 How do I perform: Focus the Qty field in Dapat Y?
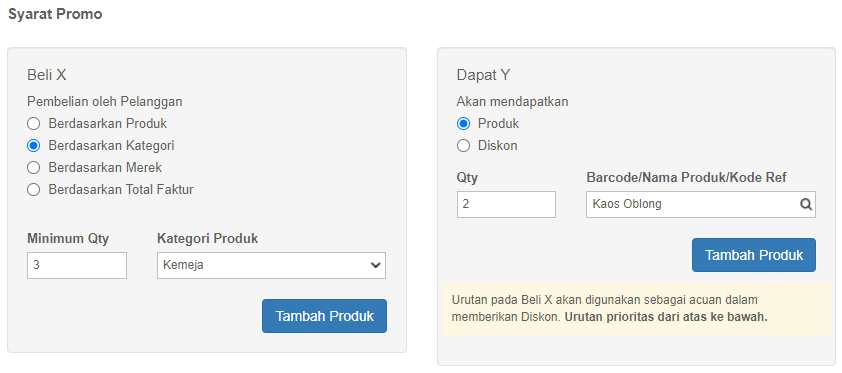(x=506, y=204)
